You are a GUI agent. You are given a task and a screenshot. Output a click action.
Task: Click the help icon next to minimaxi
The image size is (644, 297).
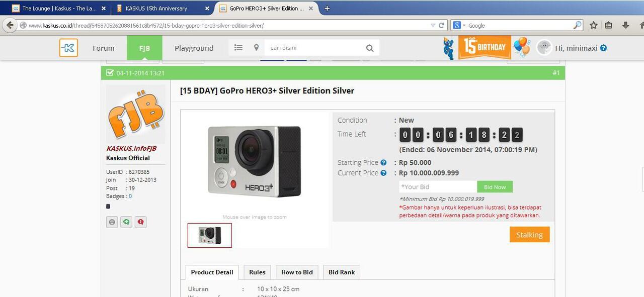pos(603,48)
